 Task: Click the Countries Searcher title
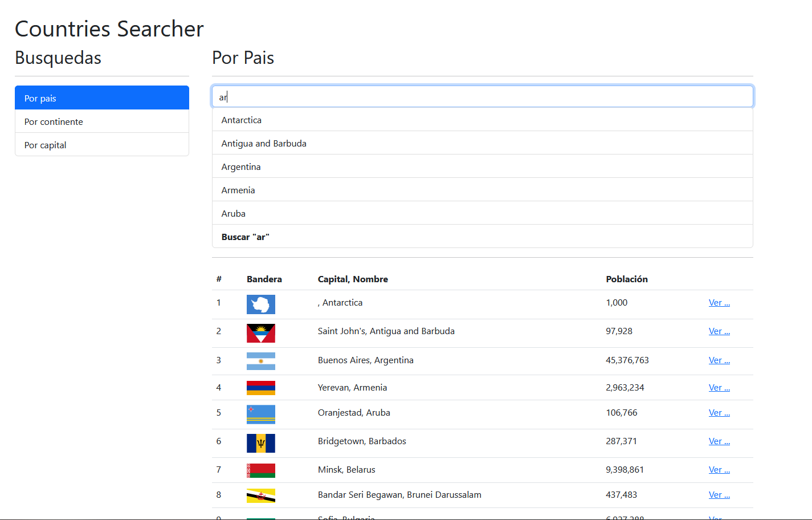coord(109,29)
